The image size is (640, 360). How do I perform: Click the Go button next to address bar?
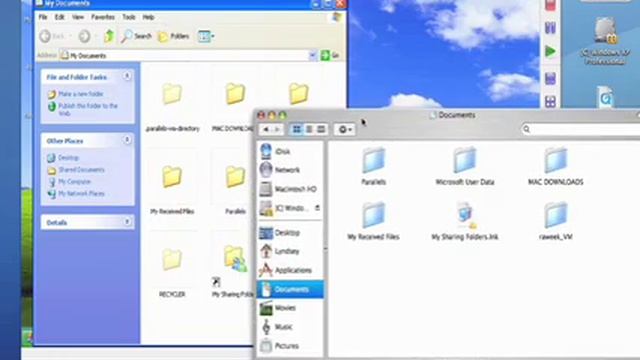[x=330, y=55]
